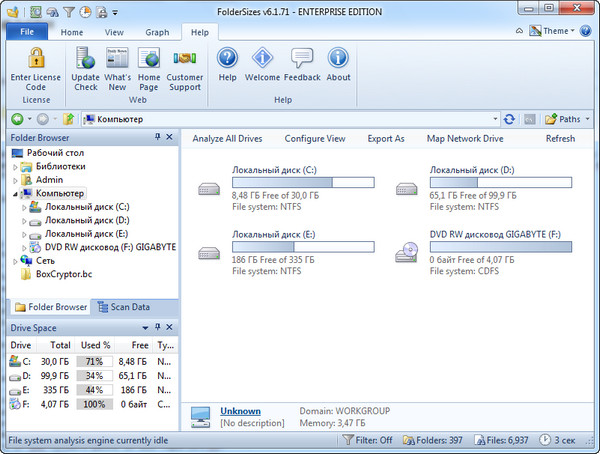Collapse the Компьютер tree node
The width and height of the screenshot is (600, 454).
point(16,193)
